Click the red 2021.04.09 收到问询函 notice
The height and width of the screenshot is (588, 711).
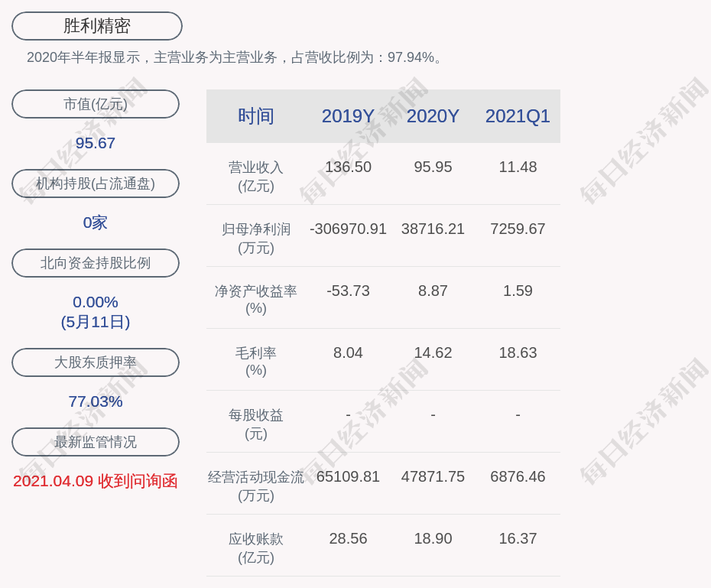pos(96,481)
